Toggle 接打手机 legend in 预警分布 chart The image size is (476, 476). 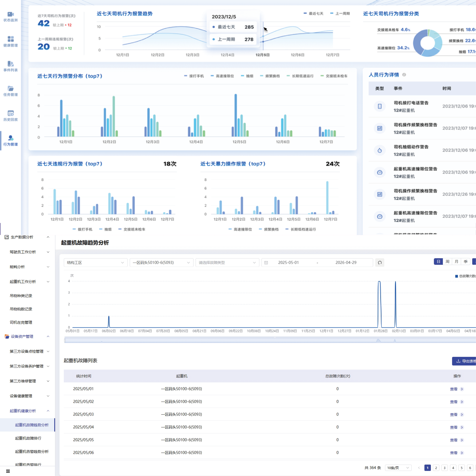(x=194, y=76)
